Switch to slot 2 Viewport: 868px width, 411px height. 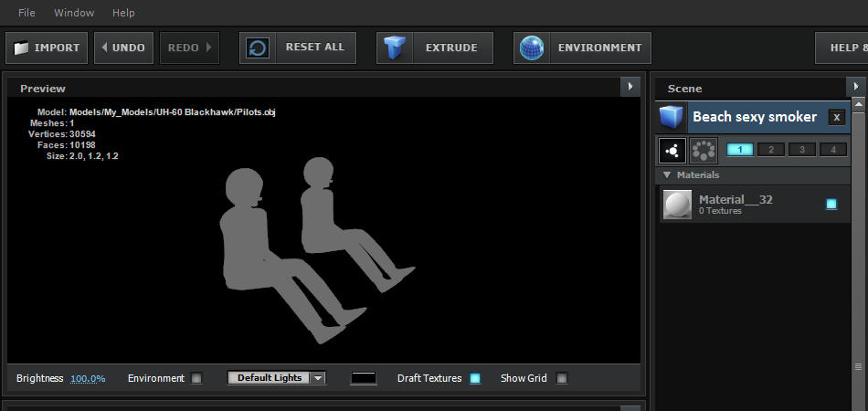click(771, 150)
